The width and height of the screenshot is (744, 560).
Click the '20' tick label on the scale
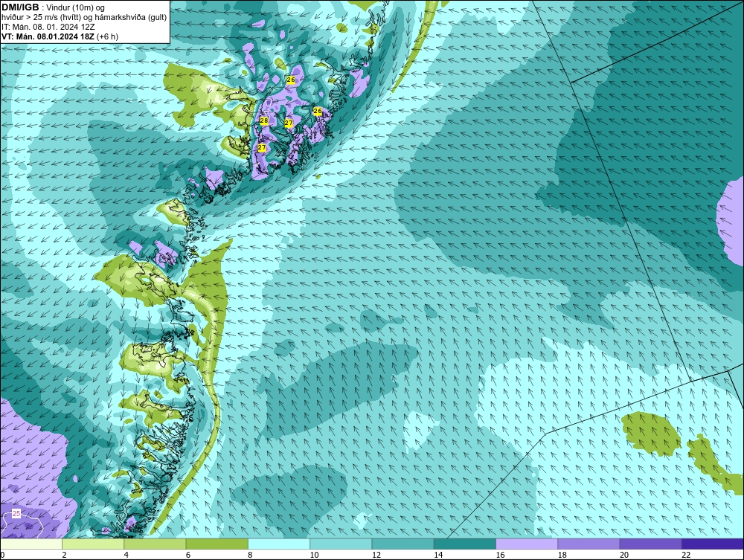(624, 555)
